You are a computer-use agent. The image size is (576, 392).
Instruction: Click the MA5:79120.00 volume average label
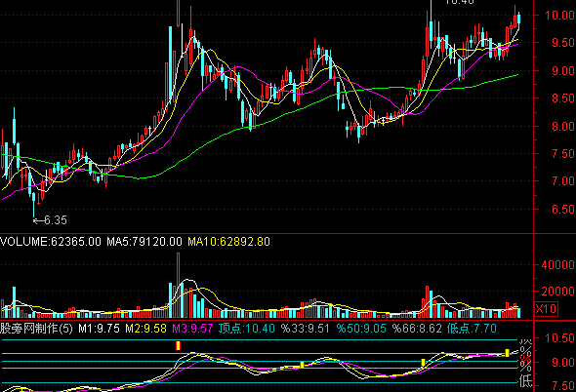[x=144, y=242]
